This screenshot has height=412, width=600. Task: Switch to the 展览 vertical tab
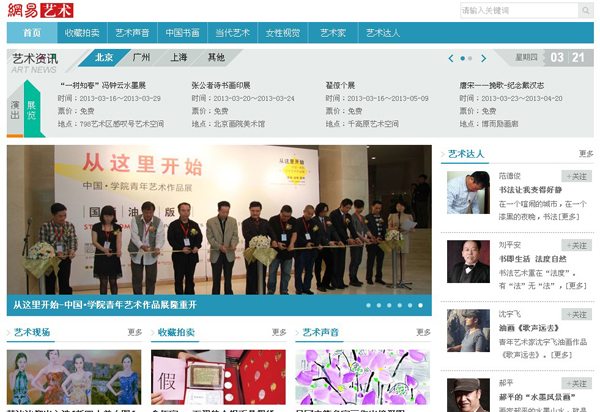(x=31, y=110)
